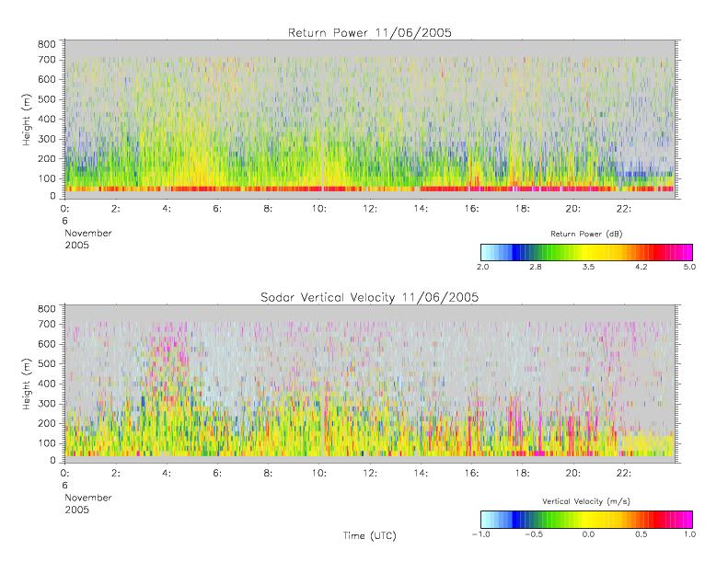This screenshot has width=728, height=562.
Task: Click the "3.5" color bar tick value
Action: click(588, 267)
